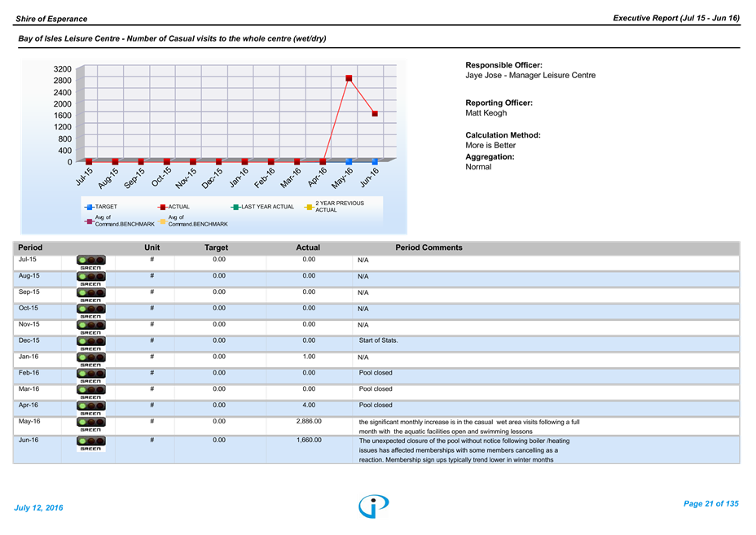Click the Jan-16 green traffic light icon
The height and width of the screenshot is (535, 756).
click(90, 360)
